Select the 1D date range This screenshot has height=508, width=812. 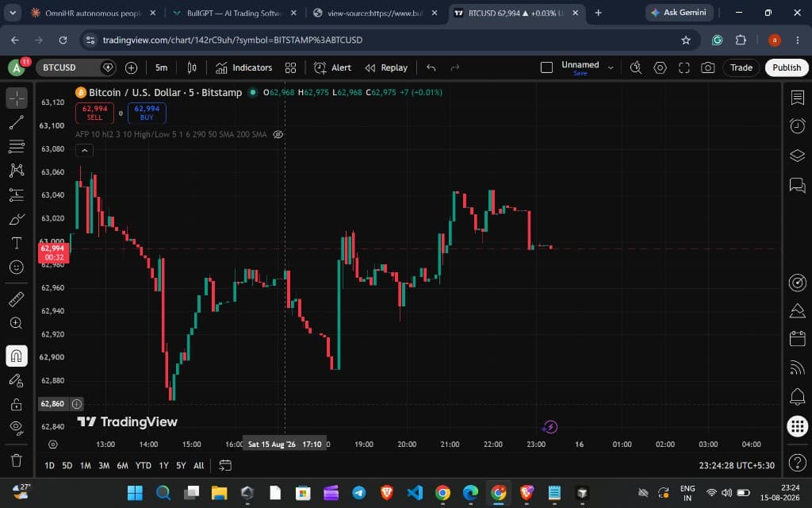[x=49, y=465]
